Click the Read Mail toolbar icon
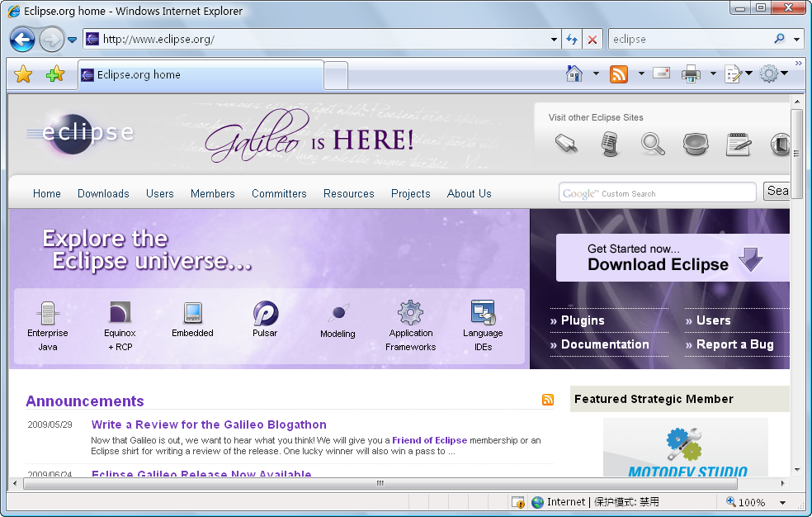This screenshot has height=517, width=812. [x=661, y=74]
